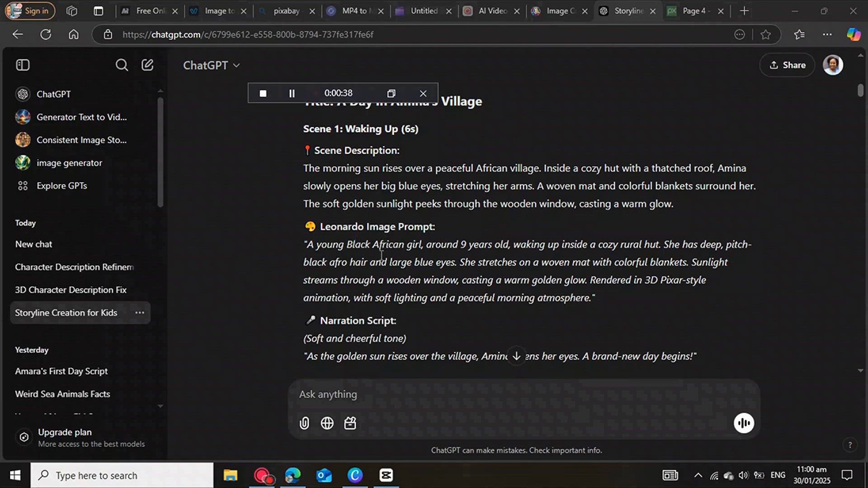Open the Copilot icon in Edge

click(854, 34)
